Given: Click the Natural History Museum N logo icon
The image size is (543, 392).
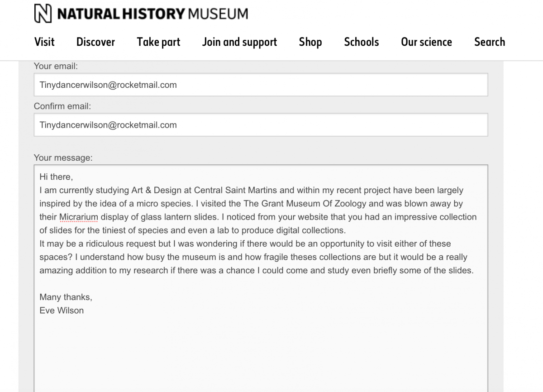Looking at the screenshot, I should pyautogui.click(x=43, y=14).
